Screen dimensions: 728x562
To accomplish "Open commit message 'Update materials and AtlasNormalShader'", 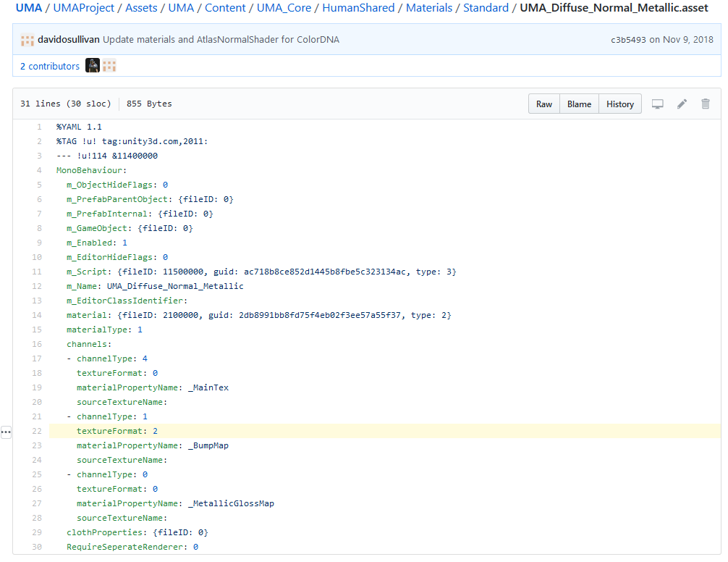I will pos(221,40).
